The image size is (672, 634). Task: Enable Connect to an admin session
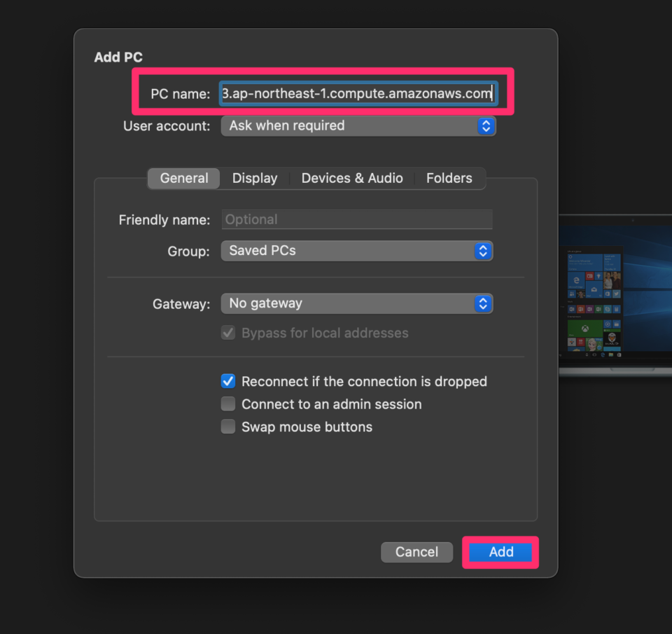pos(228,404)
